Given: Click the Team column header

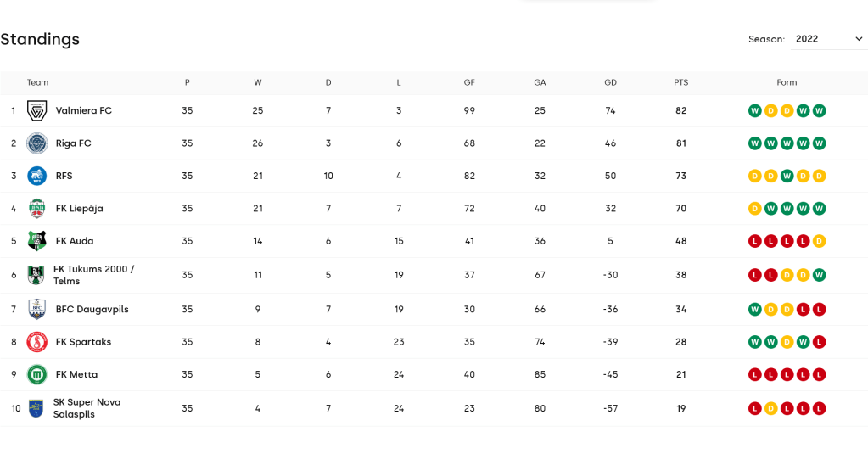Looking at the screenshot, I should [x=38, y=83].
